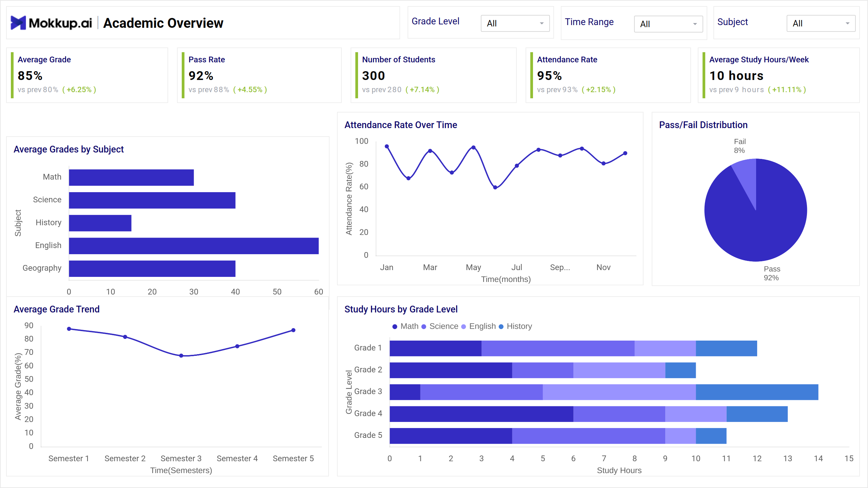868x488 pixels.
Task: Click the +4.55% change indicator
Action: [250, 90]
